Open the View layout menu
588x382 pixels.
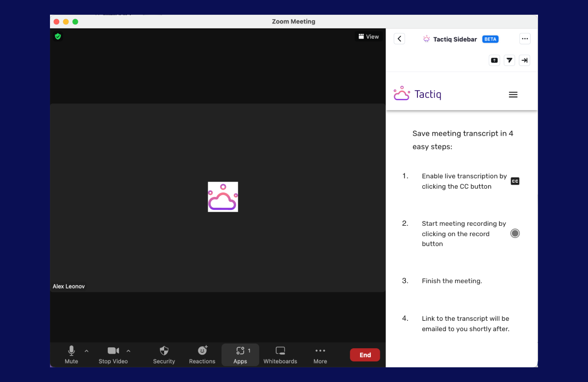368,36
